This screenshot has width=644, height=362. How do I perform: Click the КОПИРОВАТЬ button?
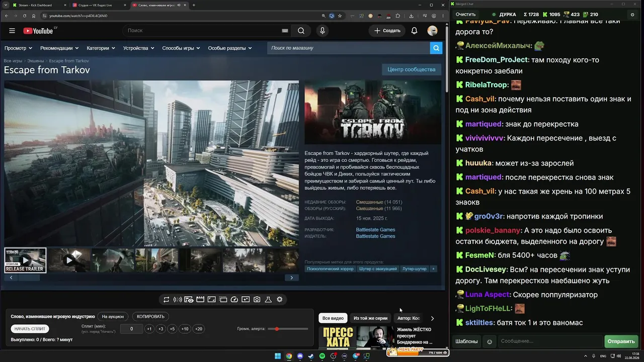(x=150, y=317)
